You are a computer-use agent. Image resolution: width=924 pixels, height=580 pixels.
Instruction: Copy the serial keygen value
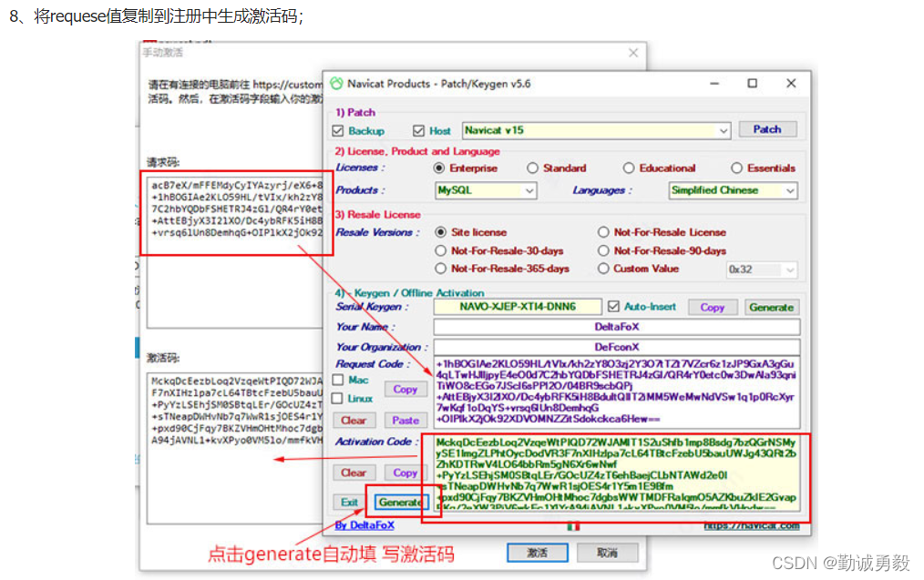[x=712, y=308]
